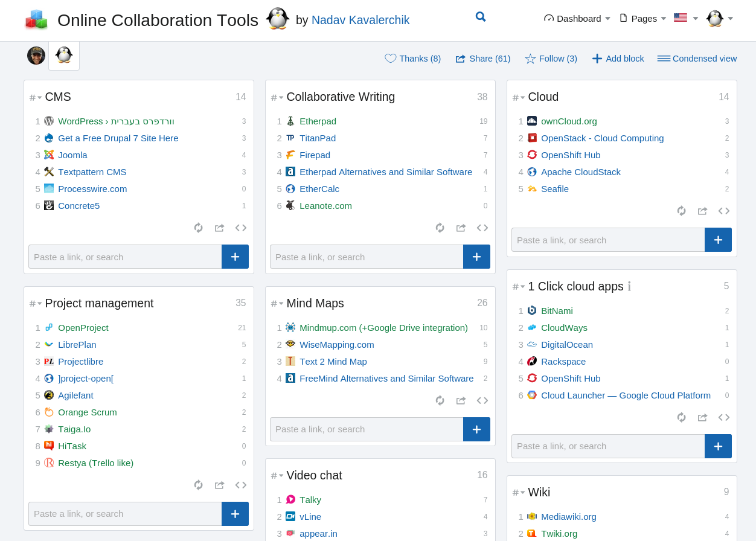Expand the Project management block hash menu
This screenshot has height=541, width=756.
click(36, 304)
